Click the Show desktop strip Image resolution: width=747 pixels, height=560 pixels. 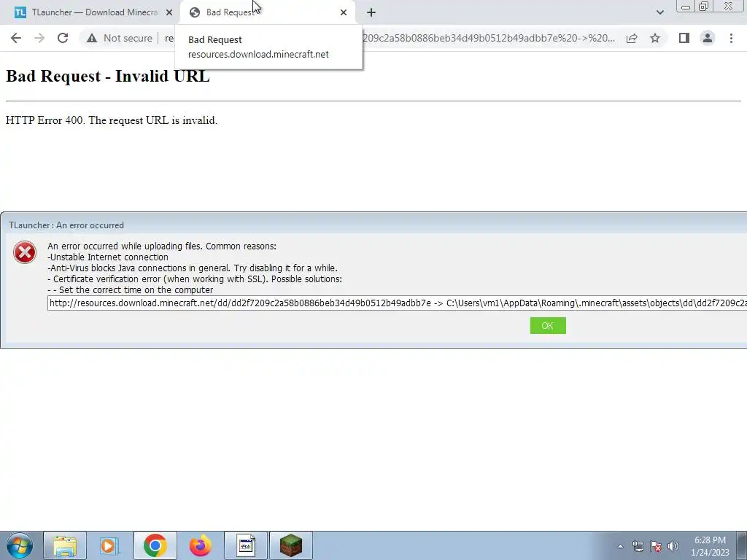point(742,545)
